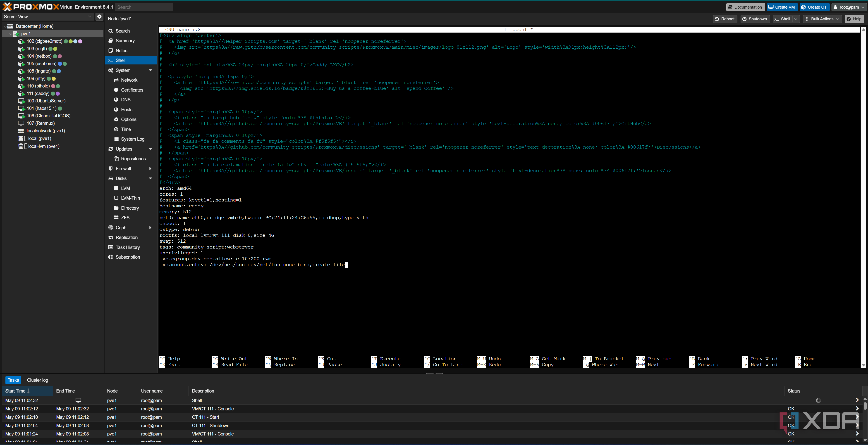The width and height of the screenshot is (868, 445).
Task: Collapse the System menu section
Action: click(150, 70)
